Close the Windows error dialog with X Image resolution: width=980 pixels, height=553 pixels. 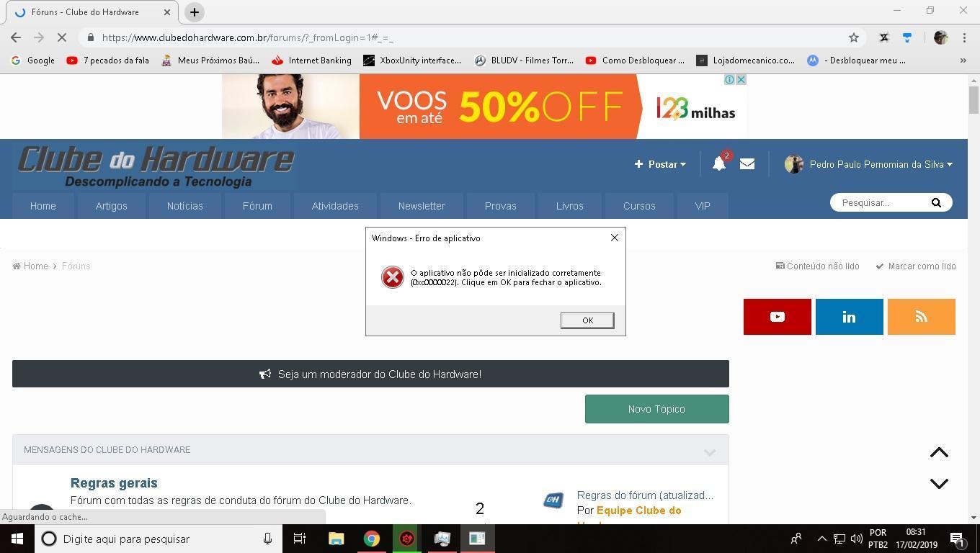615,238
